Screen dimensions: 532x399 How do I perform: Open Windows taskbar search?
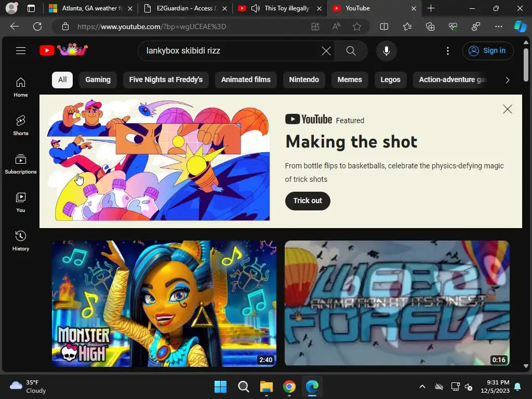[x=243, y=387]
